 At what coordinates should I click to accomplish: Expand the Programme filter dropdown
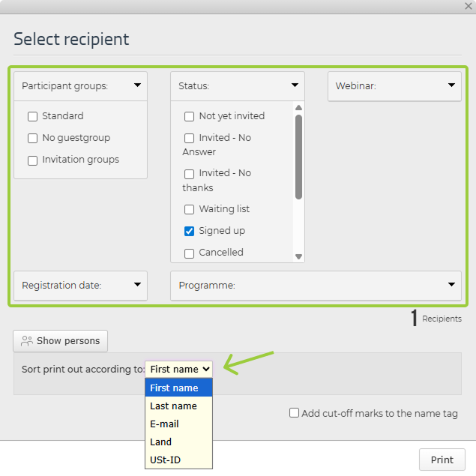[451, 285]
